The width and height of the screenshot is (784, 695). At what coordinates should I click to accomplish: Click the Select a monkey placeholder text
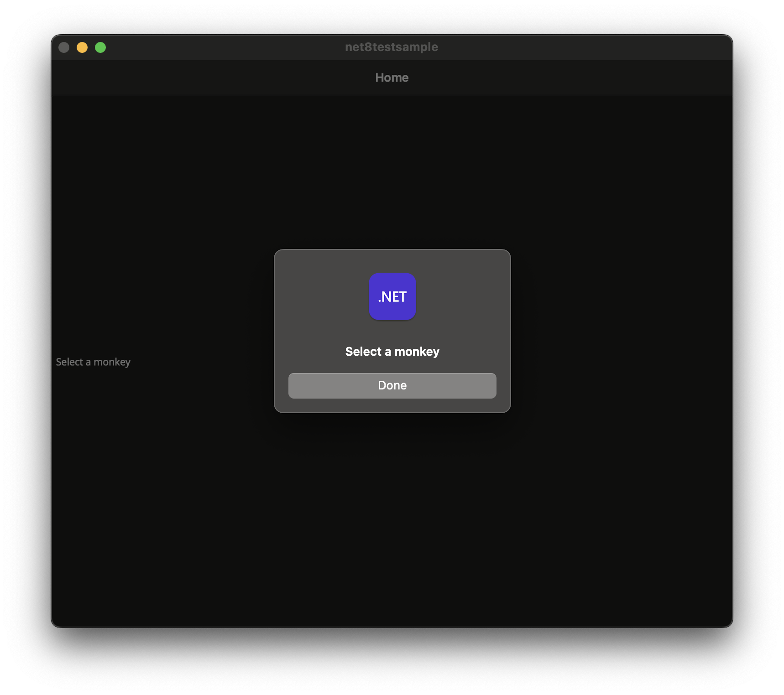93,362
